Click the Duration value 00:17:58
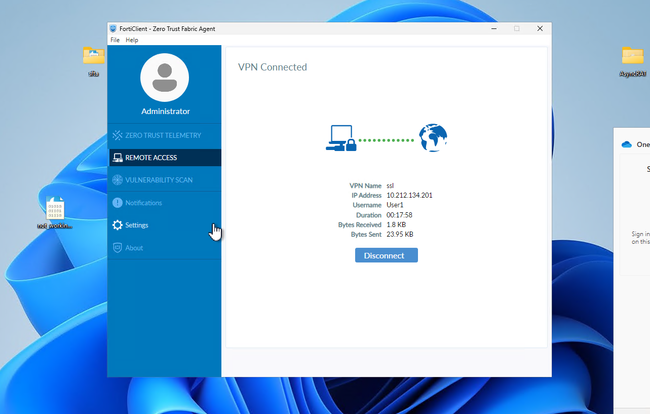This screenshot has height=414, width=650. tap(399, 215)
